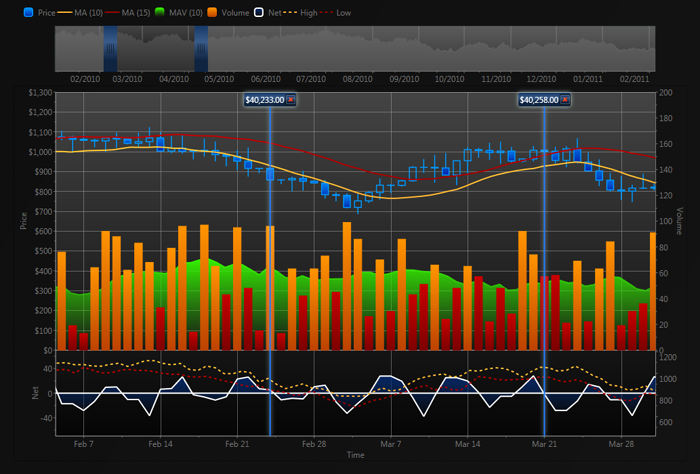Click the Mar 21 time axis label
Image resolution: width=700 pixels, height=474 pixels.
coord(544,444)
